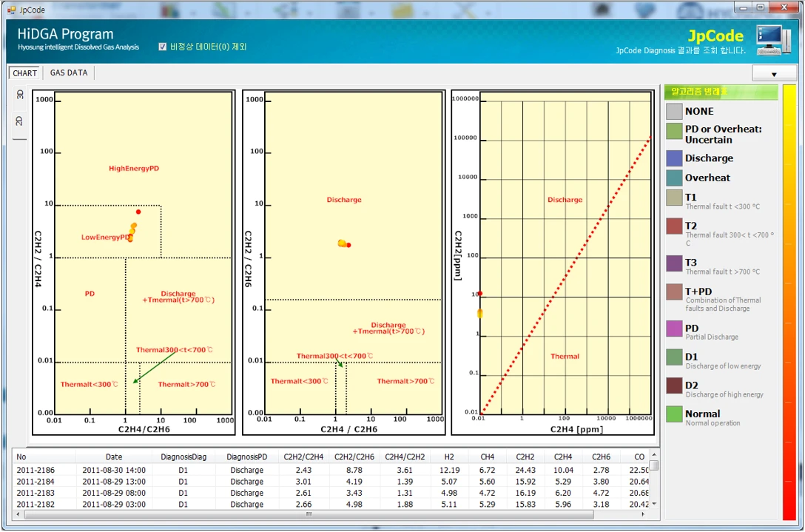
Task: Click the date 2011-08-30 14:00 cell
Action: coord(114,470)
